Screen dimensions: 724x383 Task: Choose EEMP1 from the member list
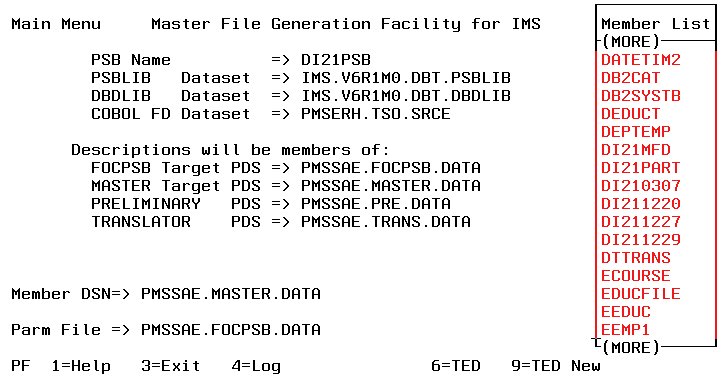coord(625,330)
